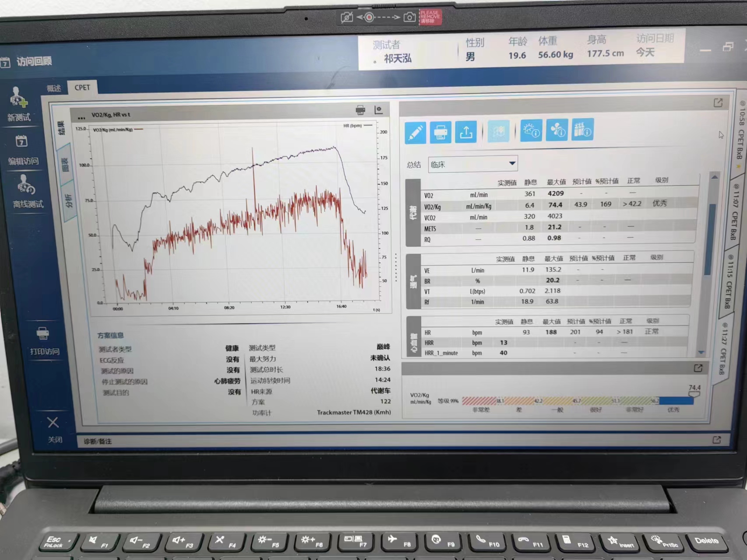The image size is (747, 560).
Task: Select the CPET tab
Action: [x=82, y=87]
